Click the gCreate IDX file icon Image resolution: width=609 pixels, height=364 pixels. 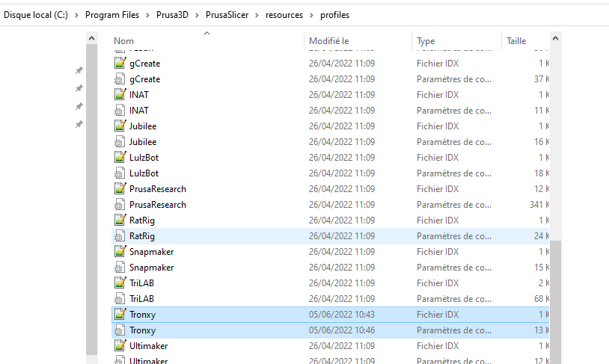(120, 63)
